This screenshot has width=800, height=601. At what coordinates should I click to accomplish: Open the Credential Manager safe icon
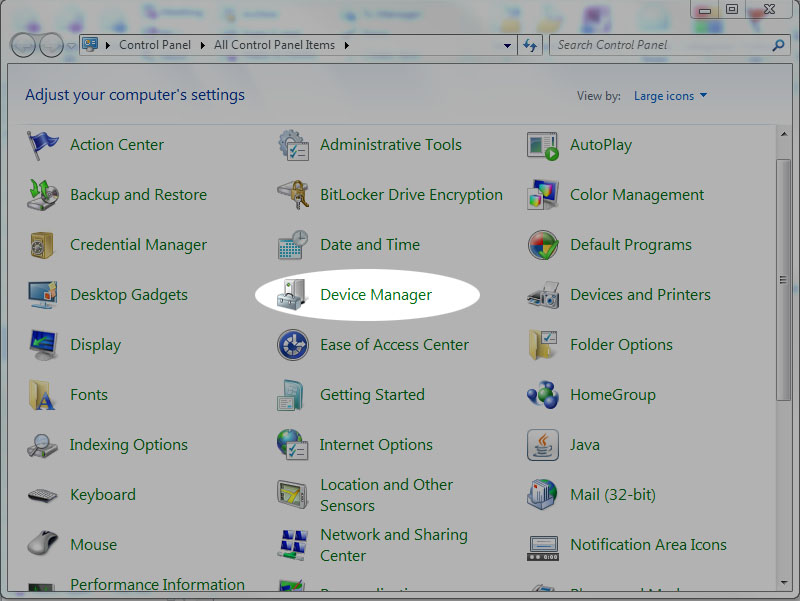[42, 245]
